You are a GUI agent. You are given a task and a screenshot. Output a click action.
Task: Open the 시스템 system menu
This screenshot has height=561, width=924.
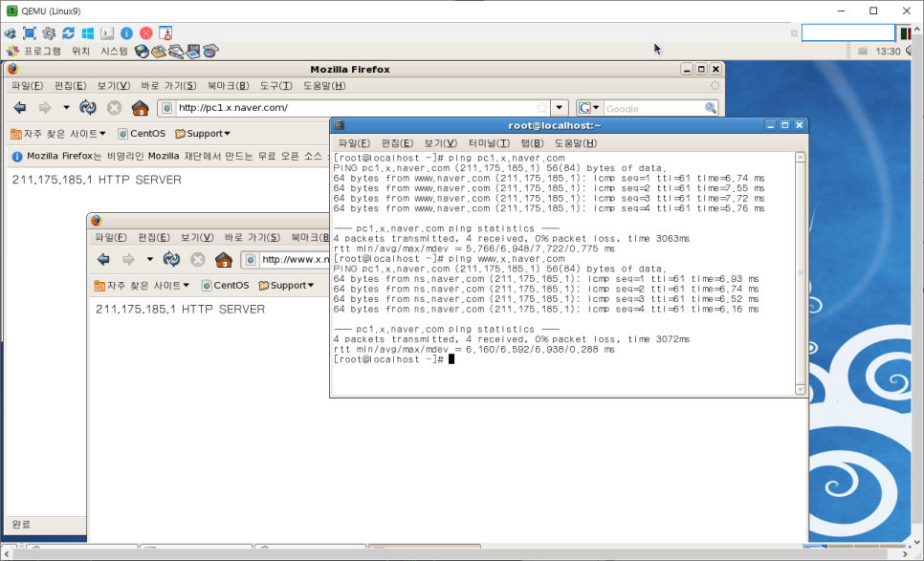coord(114,52)
